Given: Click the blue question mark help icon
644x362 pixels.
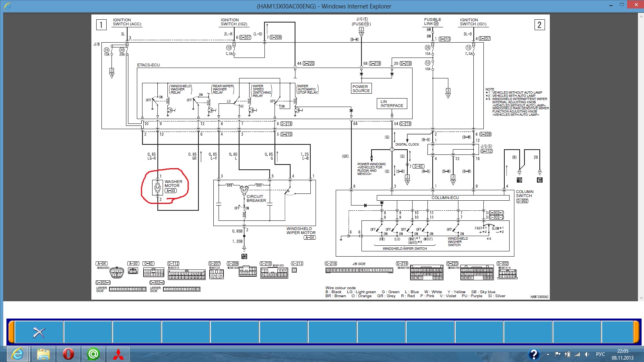Looking at the screenshot, I should [534, 354].
